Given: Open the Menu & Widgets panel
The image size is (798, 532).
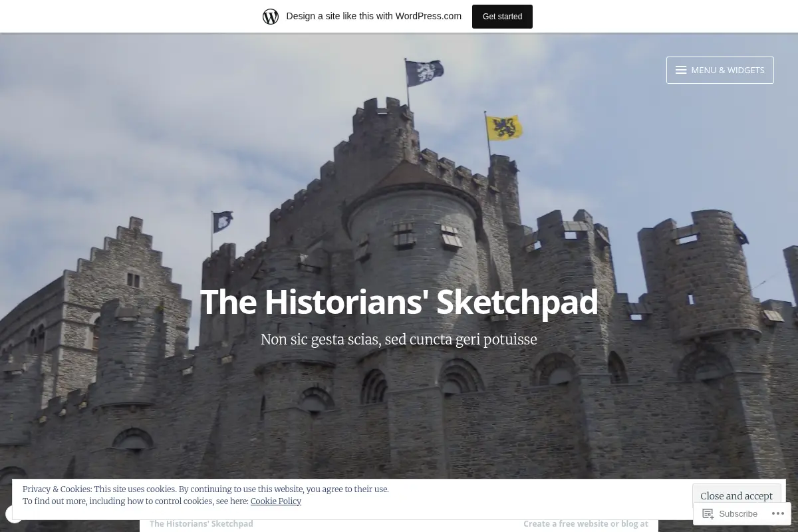Looking at the screenshot, I should point(720,70).
